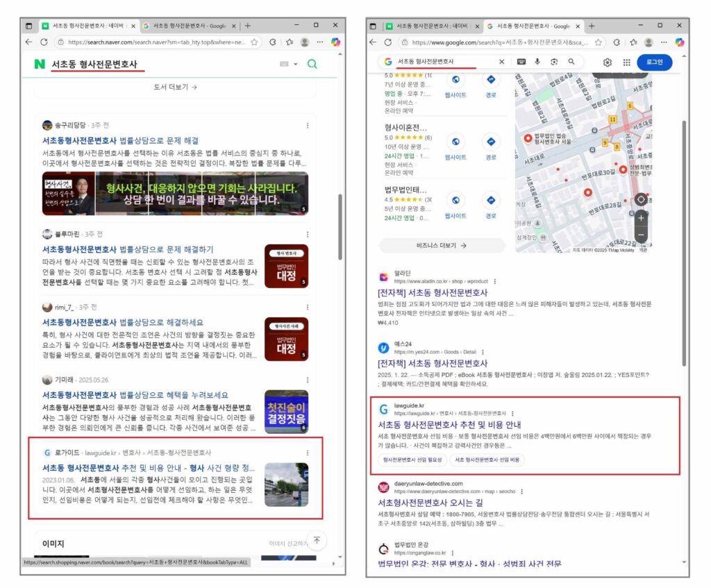Screen dimensions: 711x588
Task: Start Google voice search with microphone
Action: click(537, 62)
